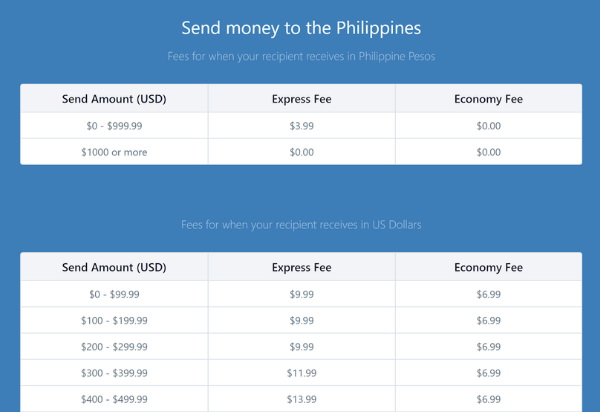Screen dimensions: 600x412
Task: Select the '$100 - $199.99' send amount cell
Action: pos(114,320)
